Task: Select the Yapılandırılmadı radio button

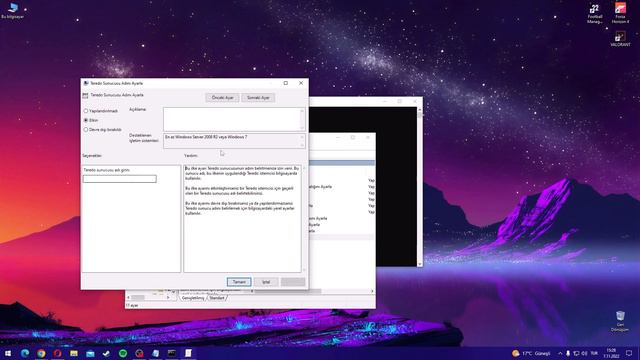Action: tap(86, 111)
